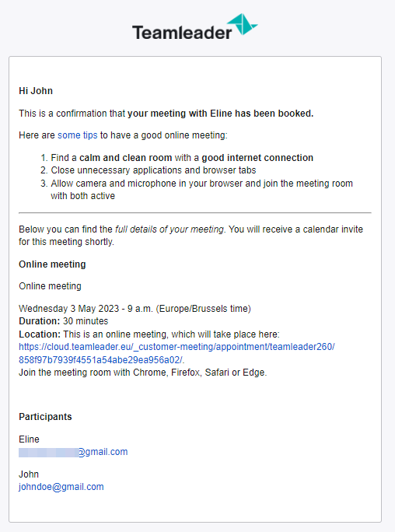Click the 'Duration: 30 minutes' line

pos(64,321)
